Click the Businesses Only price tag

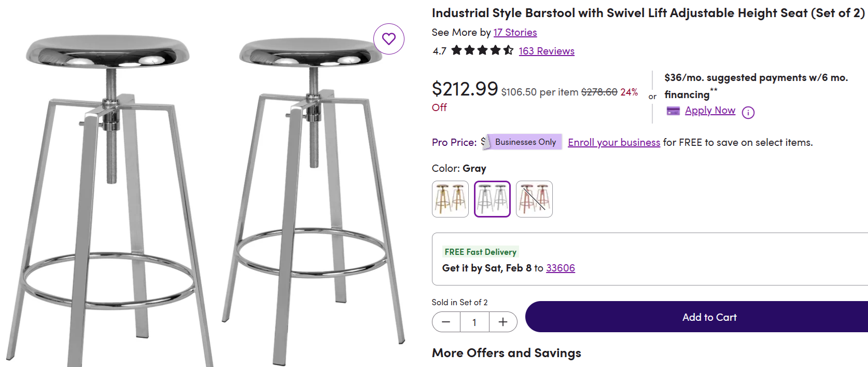pyautogui.click(x=525, y=142)
